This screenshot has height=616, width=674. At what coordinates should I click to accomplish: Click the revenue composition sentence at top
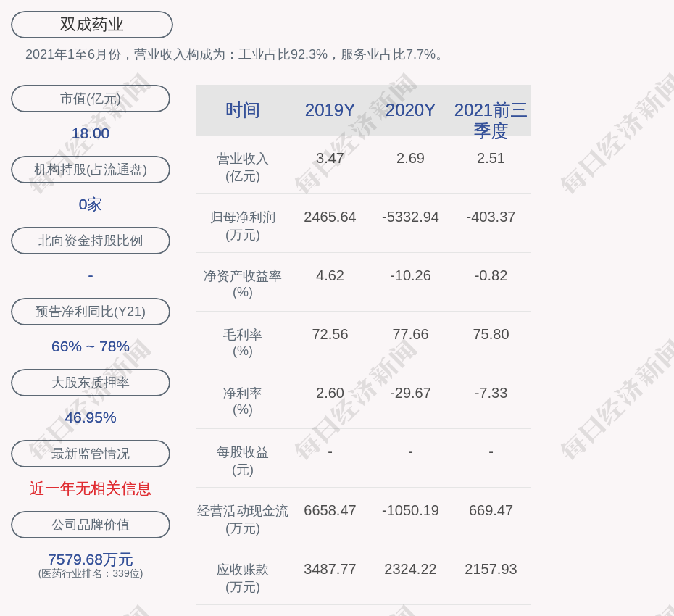click(235, 54)
